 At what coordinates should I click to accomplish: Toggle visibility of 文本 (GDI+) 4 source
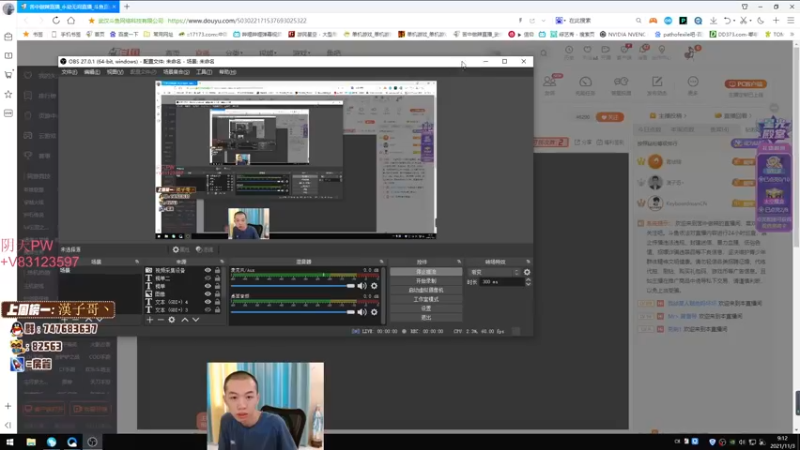207,302
